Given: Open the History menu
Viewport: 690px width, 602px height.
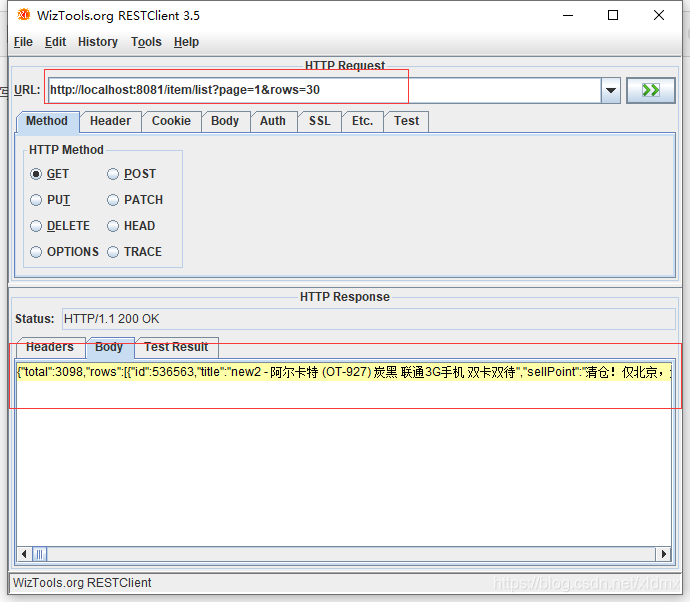Looking at the screenshot, I should click(x=98, y=42).
